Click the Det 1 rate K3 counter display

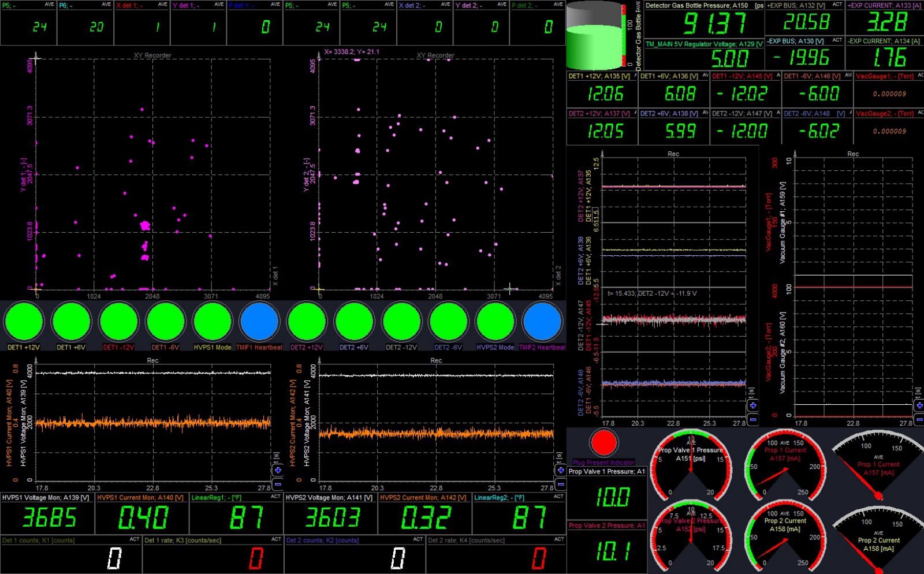pos(213,554)
